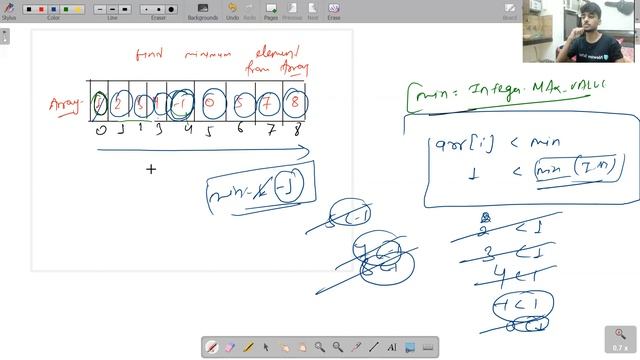Viewport: 640px width, 360px height.
Task: Set the medium eraser size
Action: 159,9
